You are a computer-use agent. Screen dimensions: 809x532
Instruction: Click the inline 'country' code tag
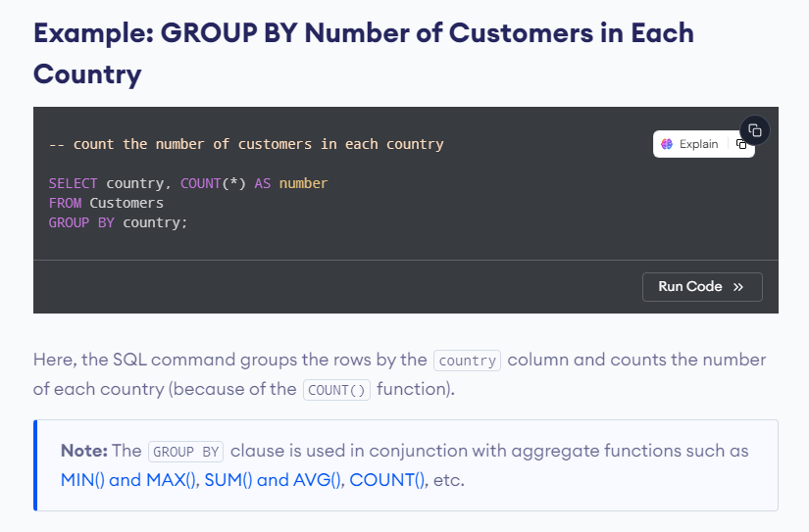click(468, 361)
